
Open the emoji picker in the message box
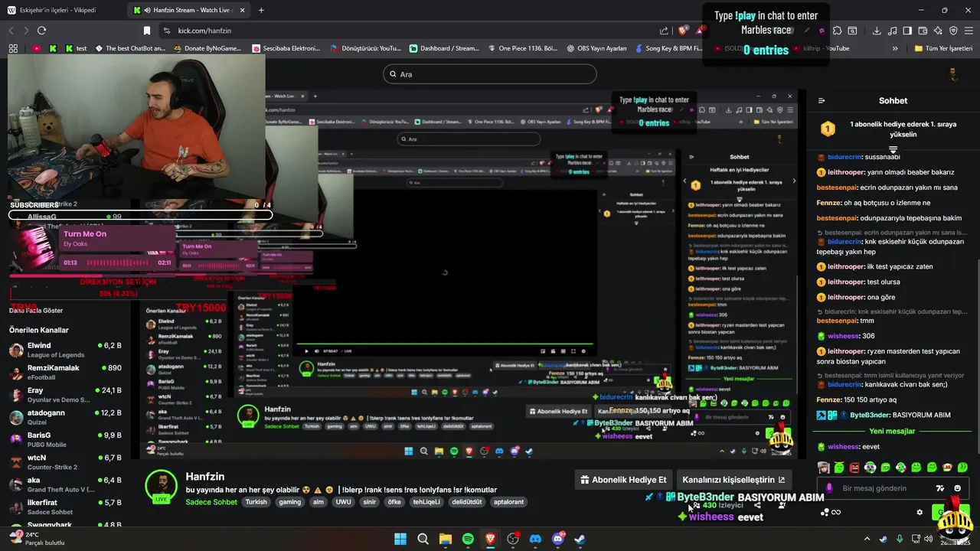957,488
